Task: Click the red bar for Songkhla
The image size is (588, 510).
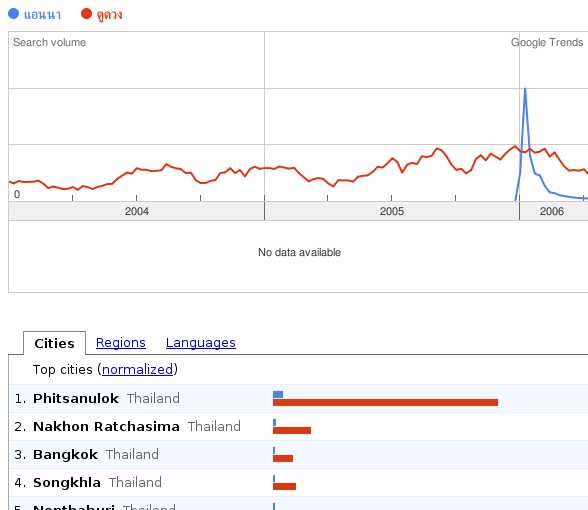Action: (285, 486)
